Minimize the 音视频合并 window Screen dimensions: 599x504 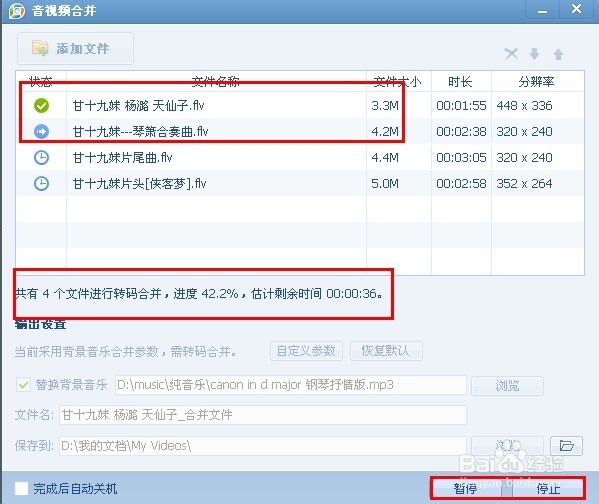pos(542,9)
